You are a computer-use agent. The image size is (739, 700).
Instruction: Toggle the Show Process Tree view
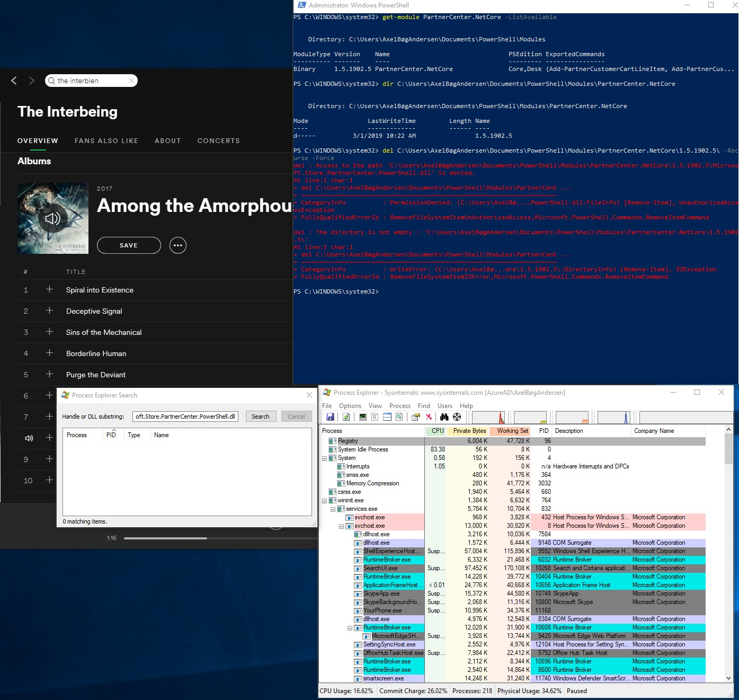coord(375,417)
